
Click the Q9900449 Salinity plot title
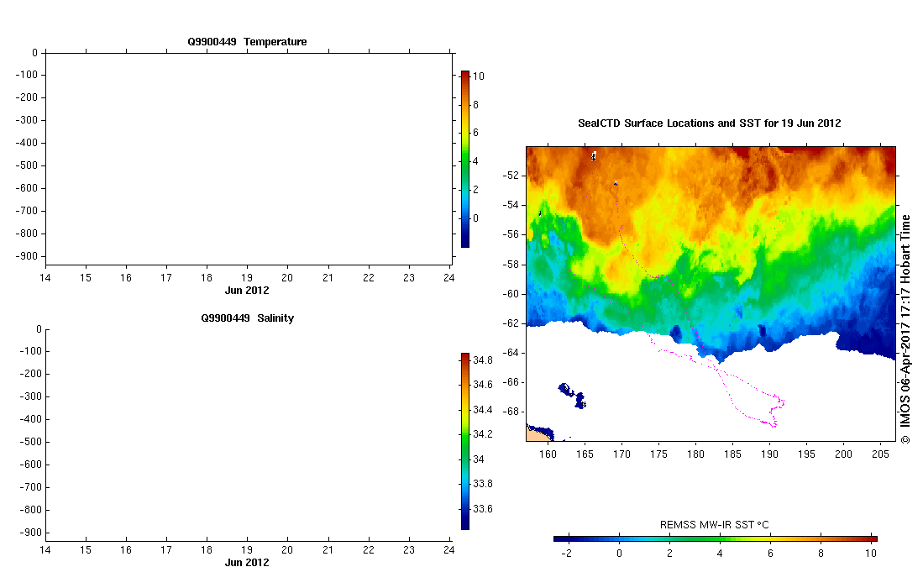coord(247,318)
